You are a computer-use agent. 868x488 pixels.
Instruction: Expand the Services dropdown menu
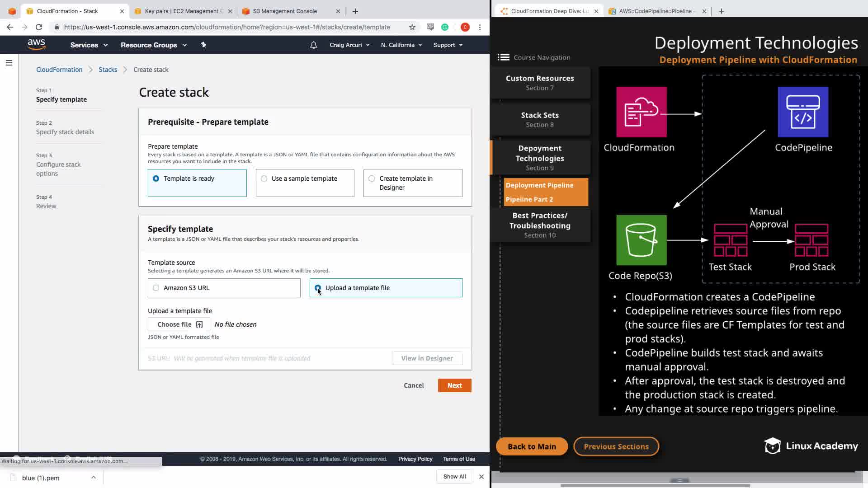click(89, 45)
